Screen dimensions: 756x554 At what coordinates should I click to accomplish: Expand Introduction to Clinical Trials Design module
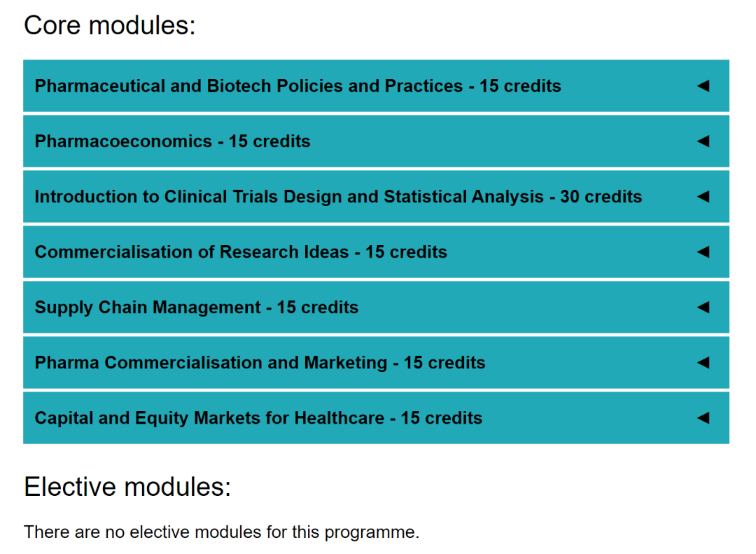coord(376,196)
